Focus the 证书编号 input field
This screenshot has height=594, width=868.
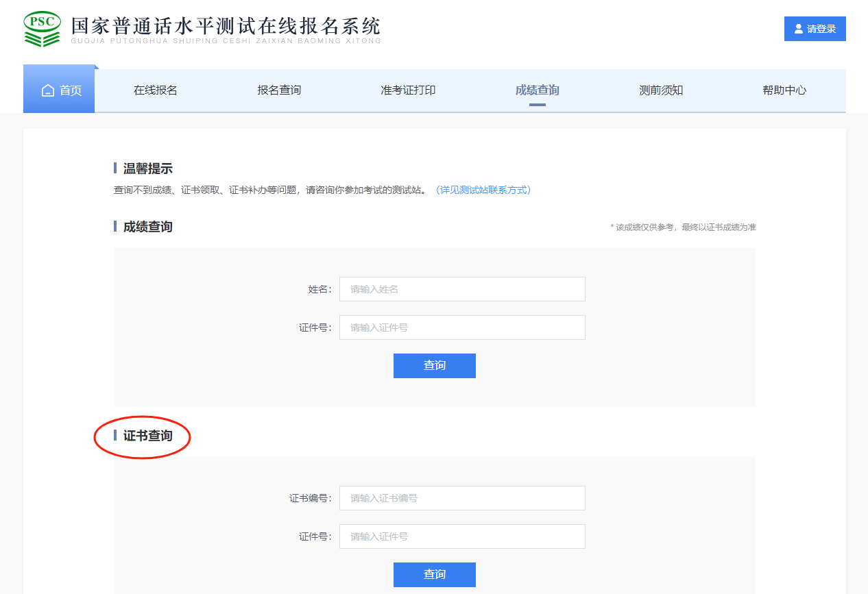(462, 498)
